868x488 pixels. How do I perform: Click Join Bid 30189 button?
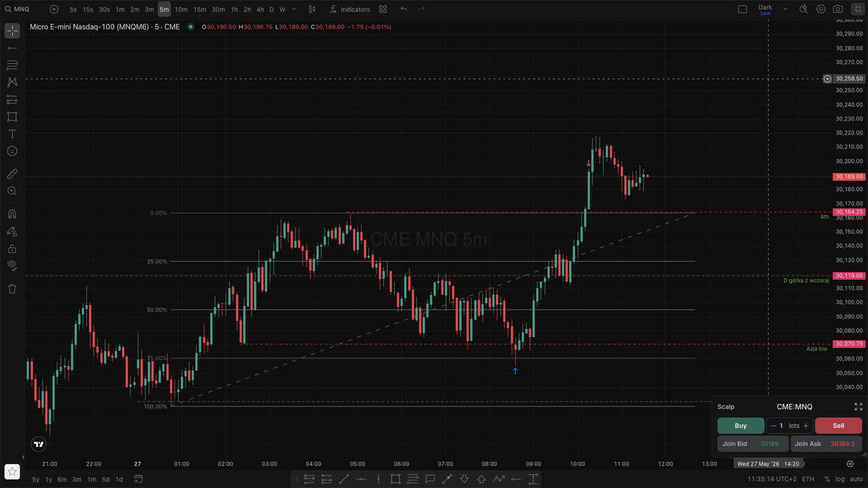753,444
